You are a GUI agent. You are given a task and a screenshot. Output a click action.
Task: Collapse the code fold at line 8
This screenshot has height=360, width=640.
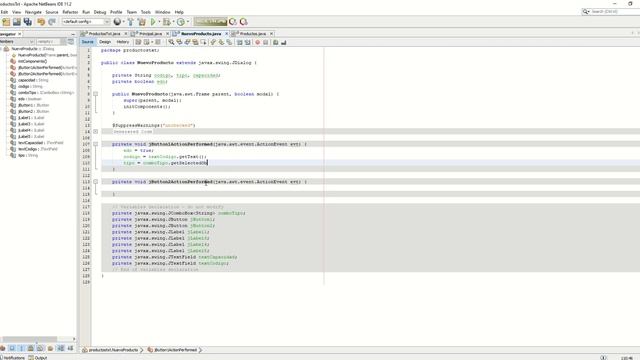(x=96, y=94)
